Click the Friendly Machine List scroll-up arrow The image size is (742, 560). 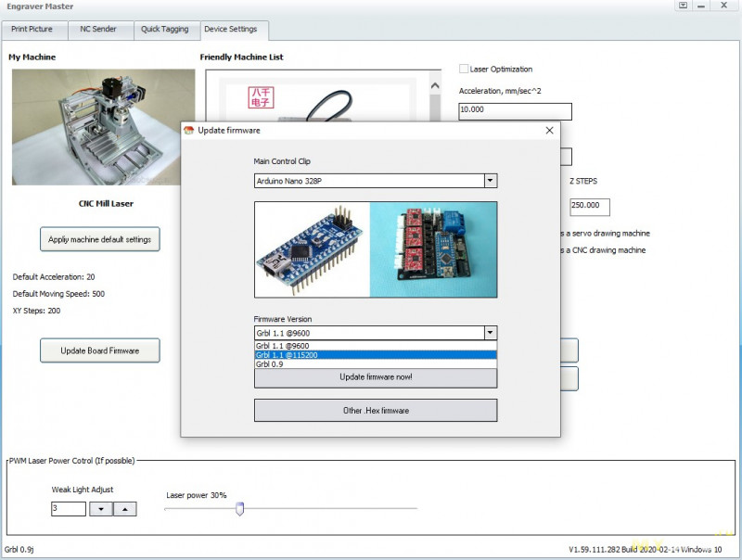tap(435, 86)
